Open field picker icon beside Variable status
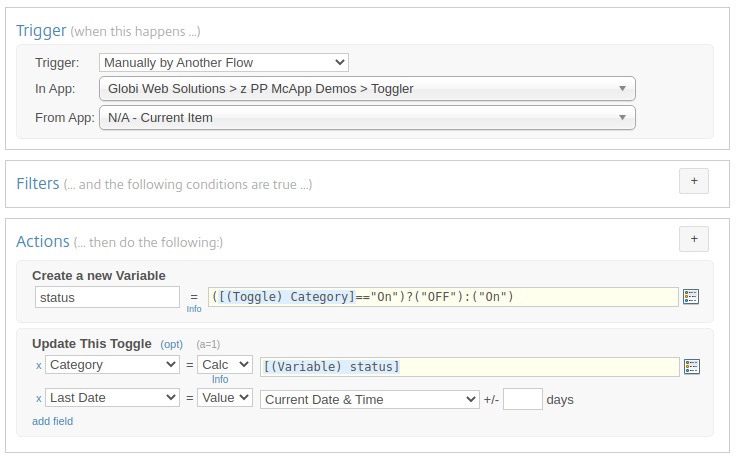 [x=691, y=367]
